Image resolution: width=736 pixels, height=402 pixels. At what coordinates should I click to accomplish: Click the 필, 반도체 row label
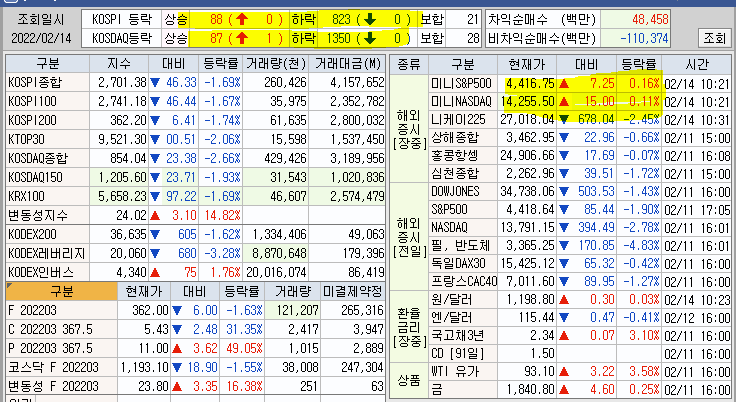coord(460,246)
